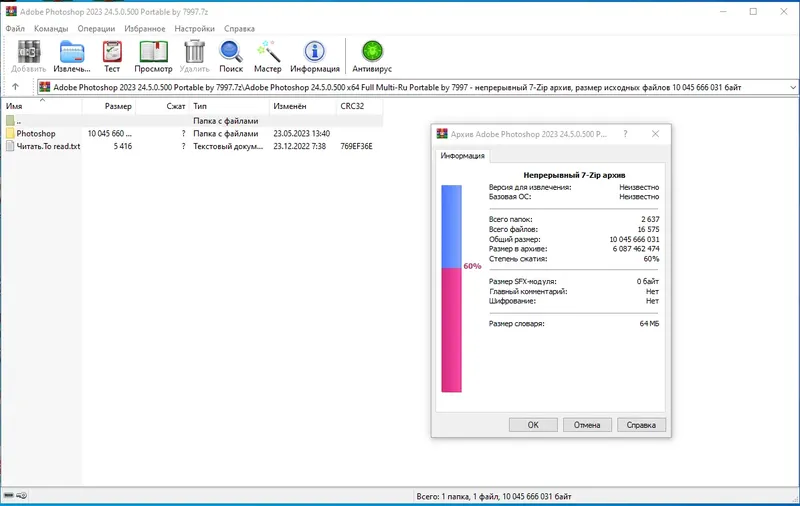Minimize the WinRAR main window

pos(723,11)
